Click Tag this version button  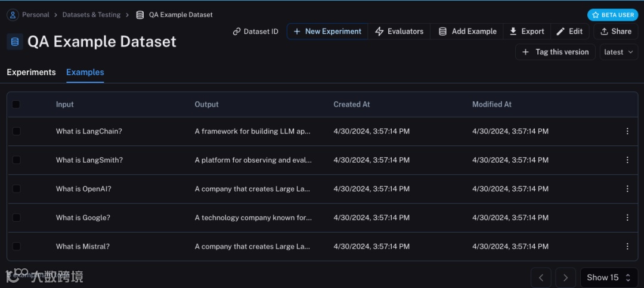click(555, 52)
